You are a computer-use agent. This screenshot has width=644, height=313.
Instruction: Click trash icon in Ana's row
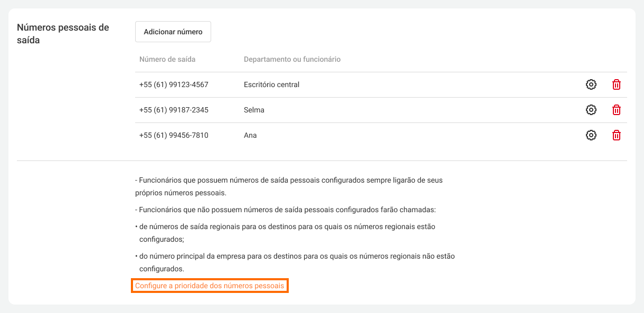click(616, 135)
